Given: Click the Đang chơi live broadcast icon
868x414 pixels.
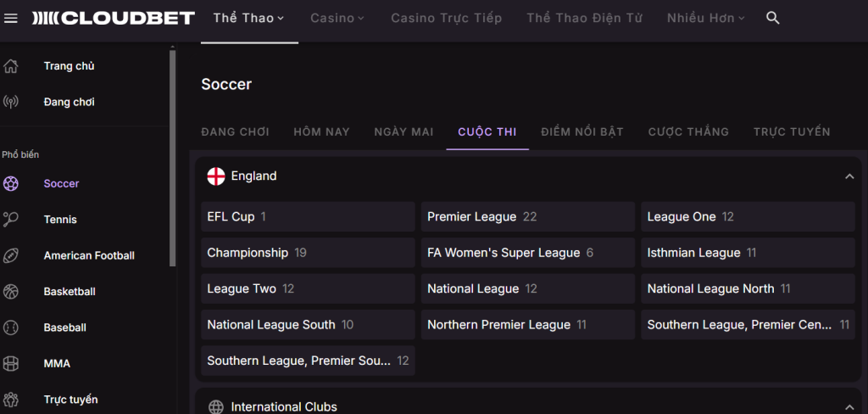Looking at the screenshot, I should [10, 102].
